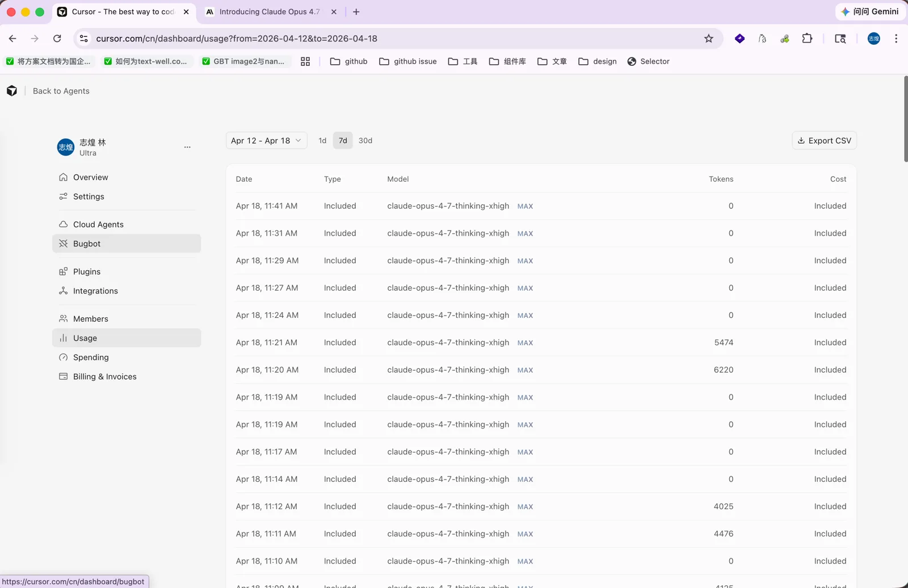Click the model name in 11:24 AM row

[448, 315]
